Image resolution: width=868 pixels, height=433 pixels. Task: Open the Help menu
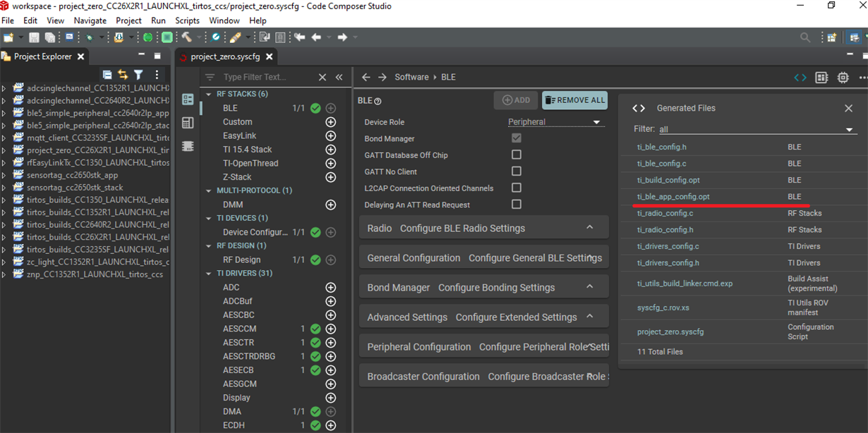[x=258, y=20]
